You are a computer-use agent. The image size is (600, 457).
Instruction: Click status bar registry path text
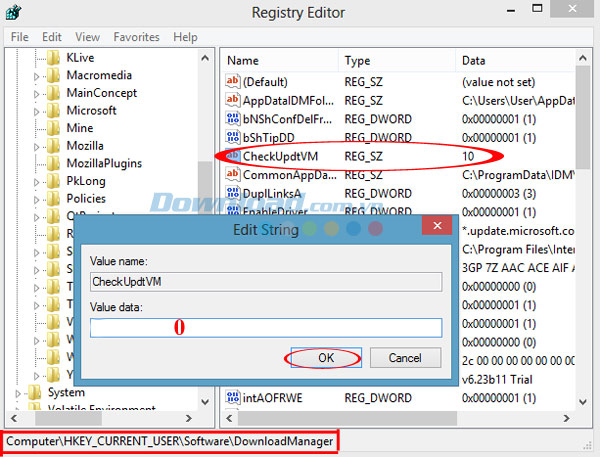pyautogui.click(x=170, y=441)
